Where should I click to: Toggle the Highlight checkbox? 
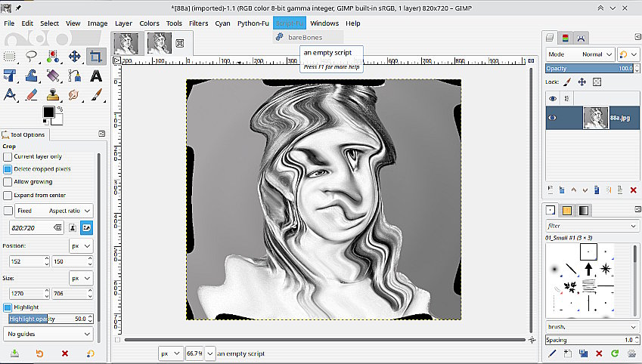[x=8, y=307]
